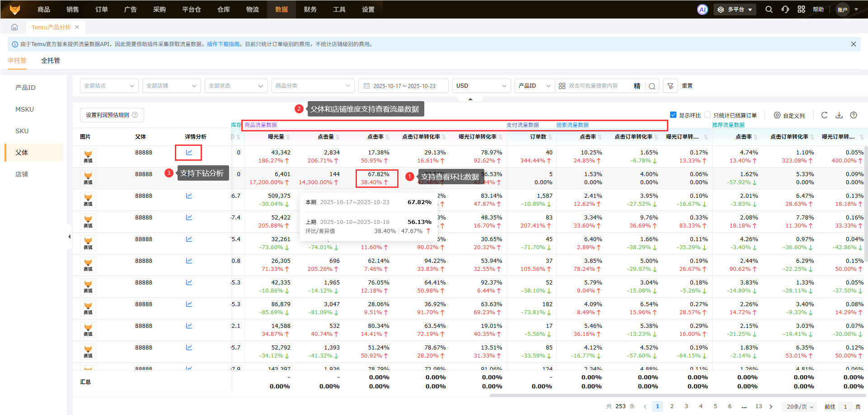Click the download export icon
The width and height of the screenshot is (868, 415).
pos(839,115)
